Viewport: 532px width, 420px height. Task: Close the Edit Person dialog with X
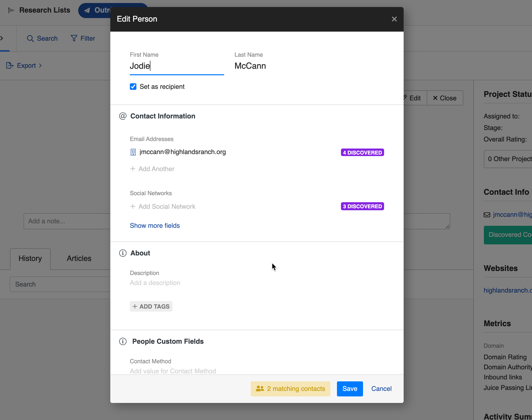(394, 19)
